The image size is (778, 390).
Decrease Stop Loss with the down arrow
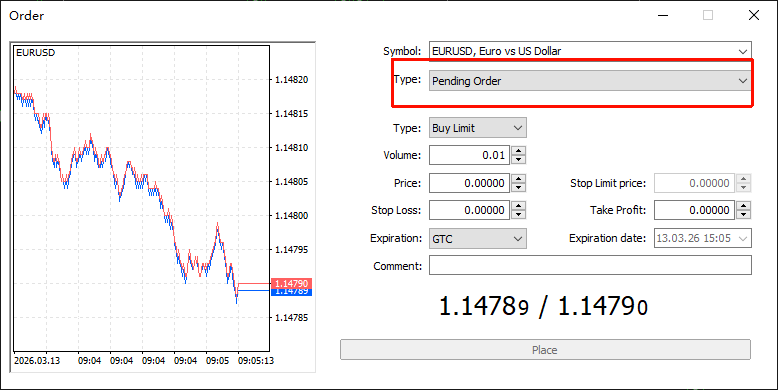[x=518, y=215]
